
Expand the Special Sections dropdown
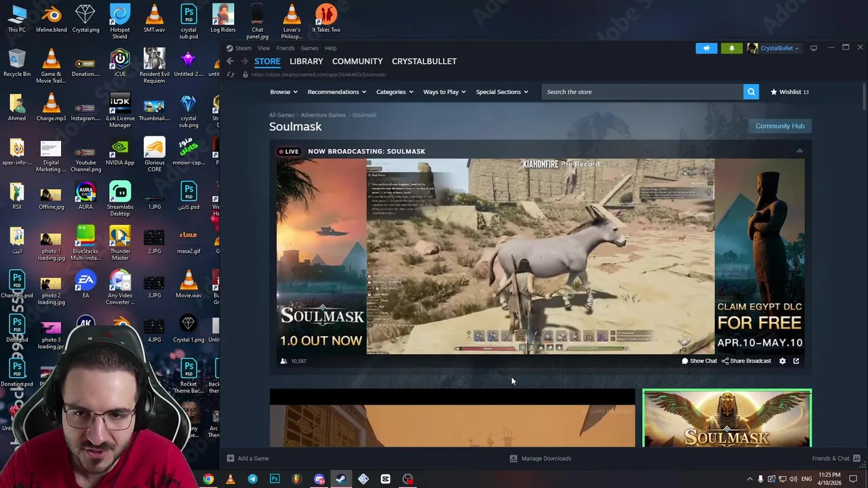click(502, 91)
